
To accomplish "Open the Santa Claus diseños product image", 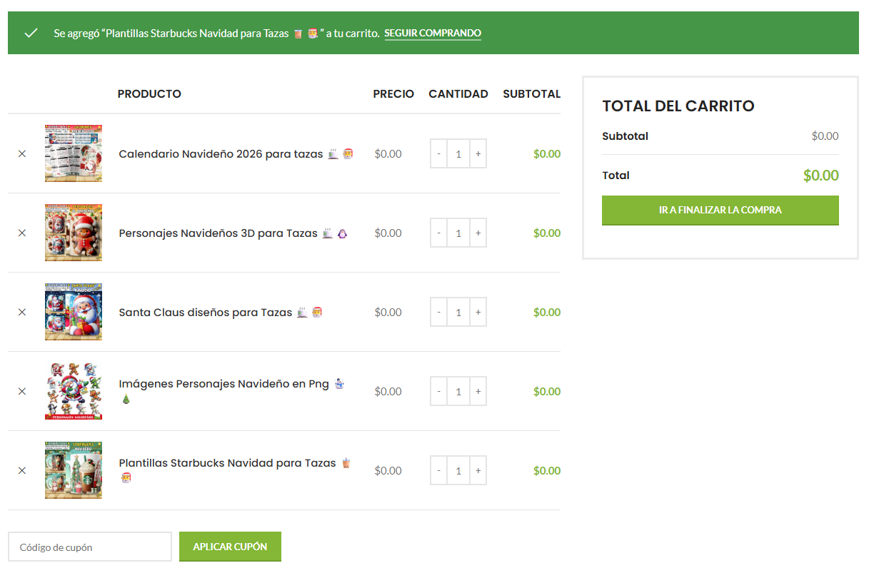I will coord(74,312).
